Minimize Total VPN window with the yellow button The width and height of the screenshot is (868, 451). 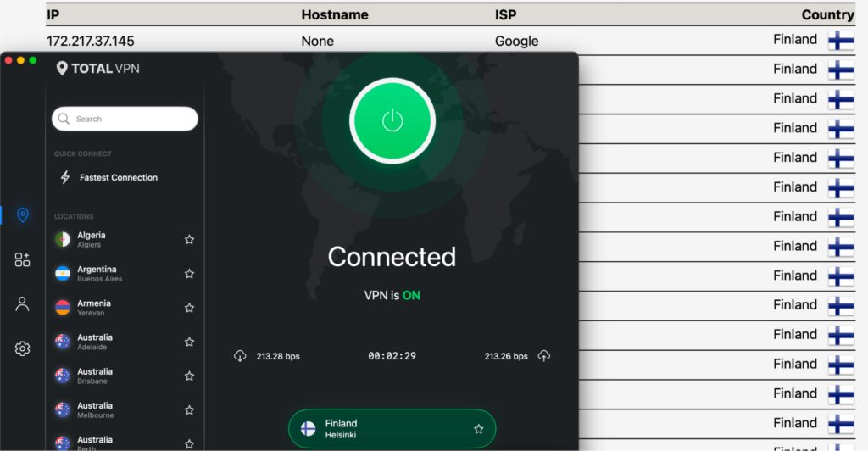click(20, 60)
